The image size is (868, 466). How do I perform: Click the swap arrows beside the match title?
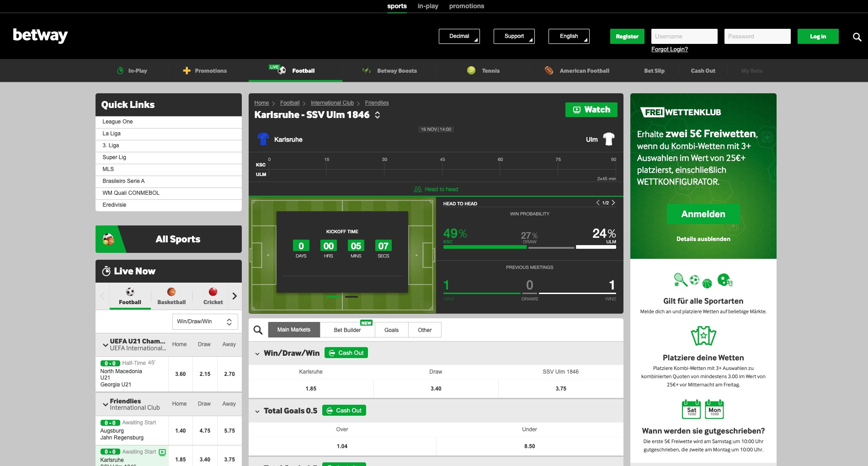pos(378,115)
